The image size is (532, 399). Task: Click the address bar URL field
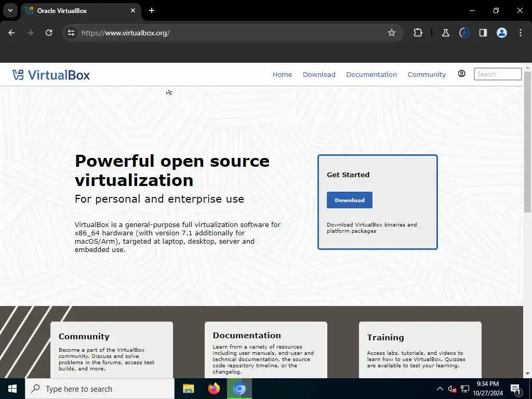(234, 33)
